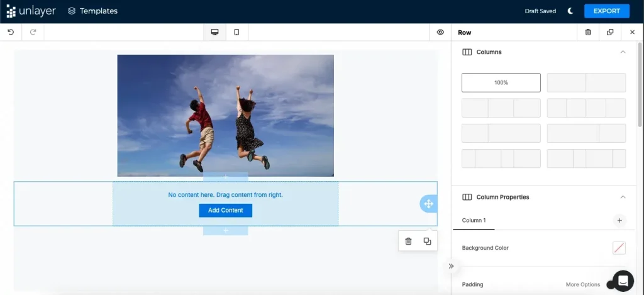The image size is (644, 295).
Task: Click the redo arrow icon
Action: point(33,32)
